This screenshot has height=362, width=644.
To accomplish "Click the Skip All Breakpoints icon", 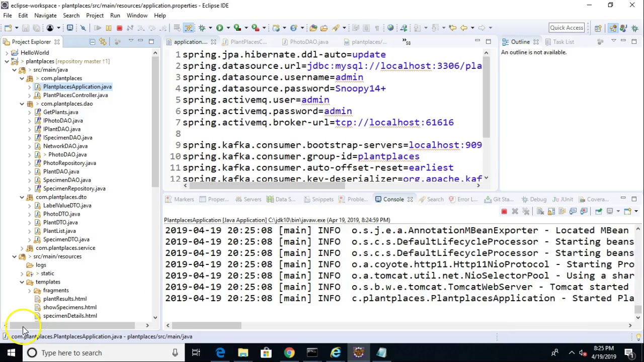I will coord(83,28).
